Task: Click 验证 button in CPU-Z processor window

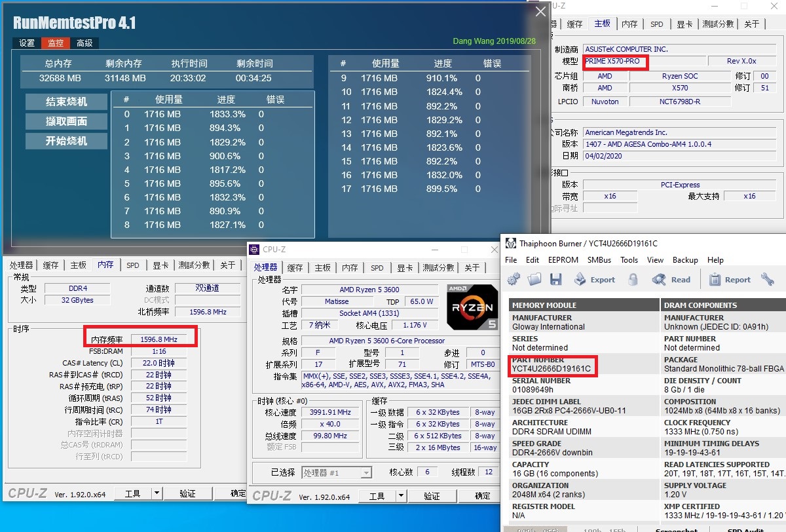Action: click(x=432, y=496)
